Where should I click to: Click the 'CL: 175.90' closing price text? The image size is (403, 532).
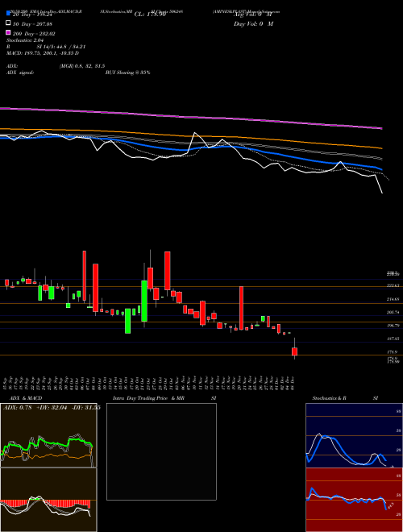[x=150, y=15]
